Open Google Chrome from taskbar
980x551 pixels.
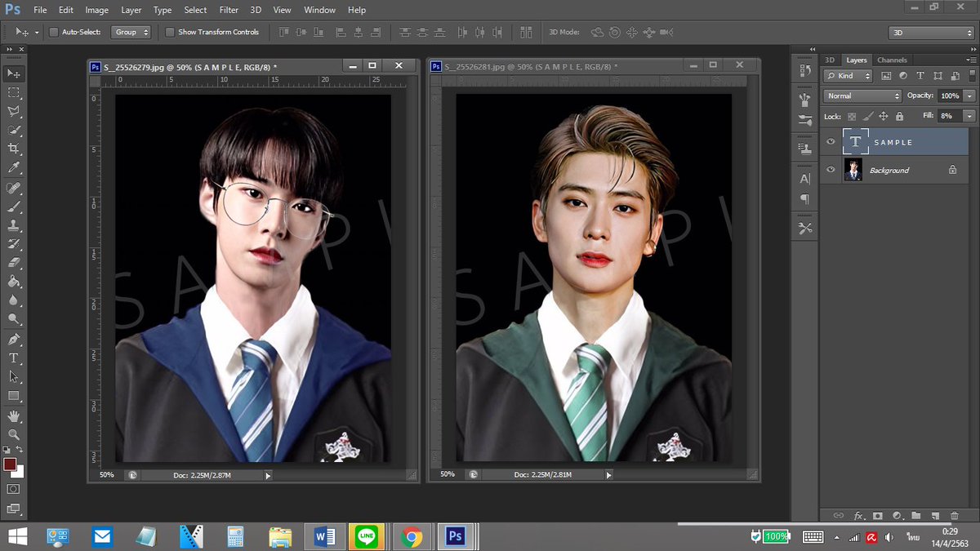(412, 537)
